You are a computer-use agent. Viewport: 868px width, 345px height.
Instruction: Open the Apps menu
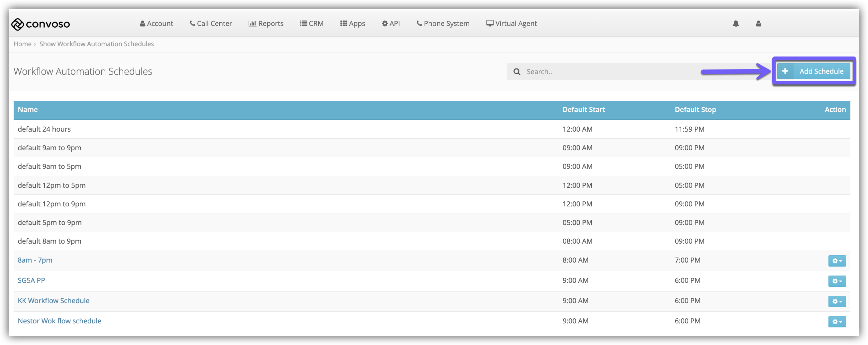tap(353, 24)
